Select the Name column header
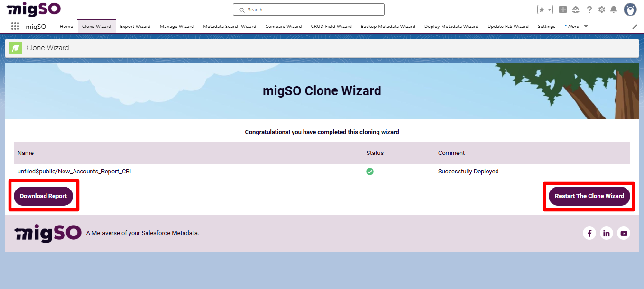Viewport: 644px width, 289px height. pos(25,153)
